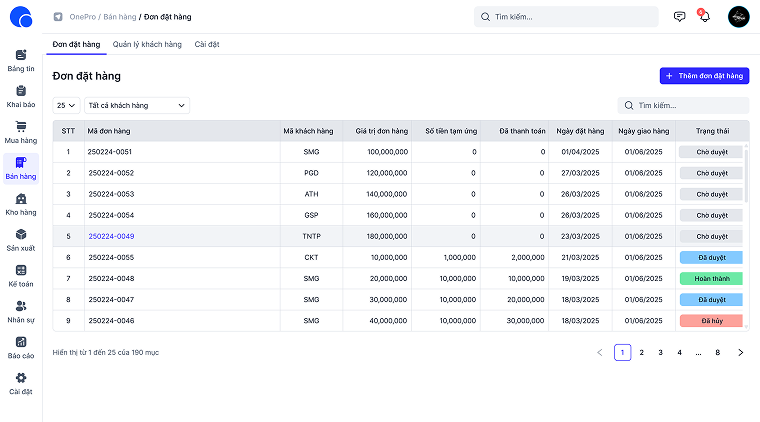Click the Hoàn thành status badge

[x=710, y=278]
